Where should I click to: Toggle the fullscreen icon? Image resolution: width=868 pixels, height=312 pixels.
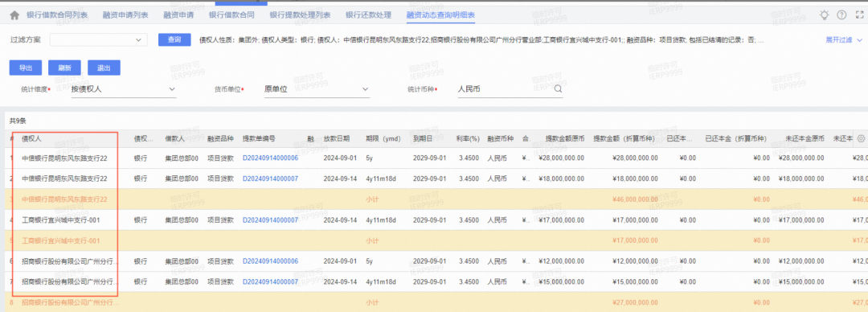click(x=859, y=15)
